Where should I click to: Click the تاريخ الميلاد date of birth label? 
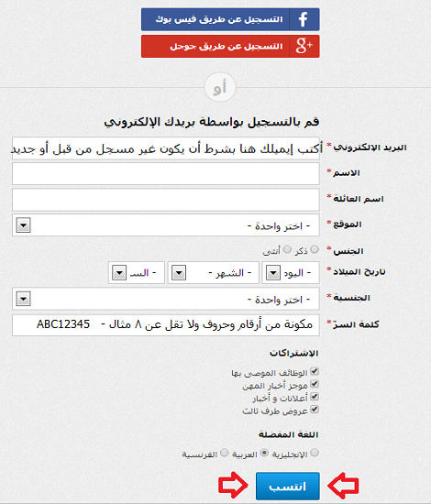[359, 272]
